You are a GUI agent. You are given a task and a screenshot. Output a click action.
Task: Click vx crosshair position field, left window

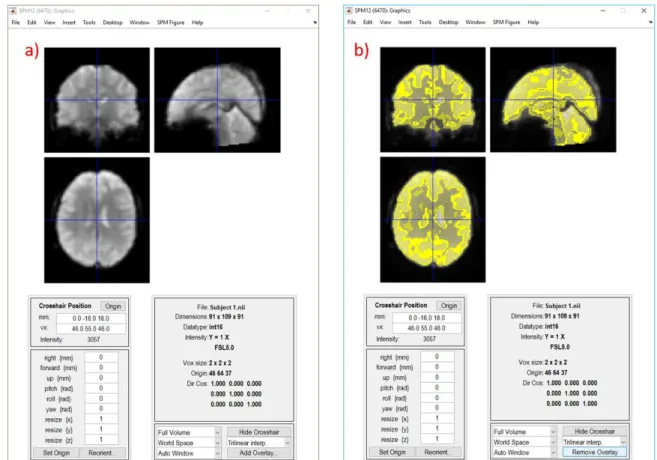click(91, 329)
